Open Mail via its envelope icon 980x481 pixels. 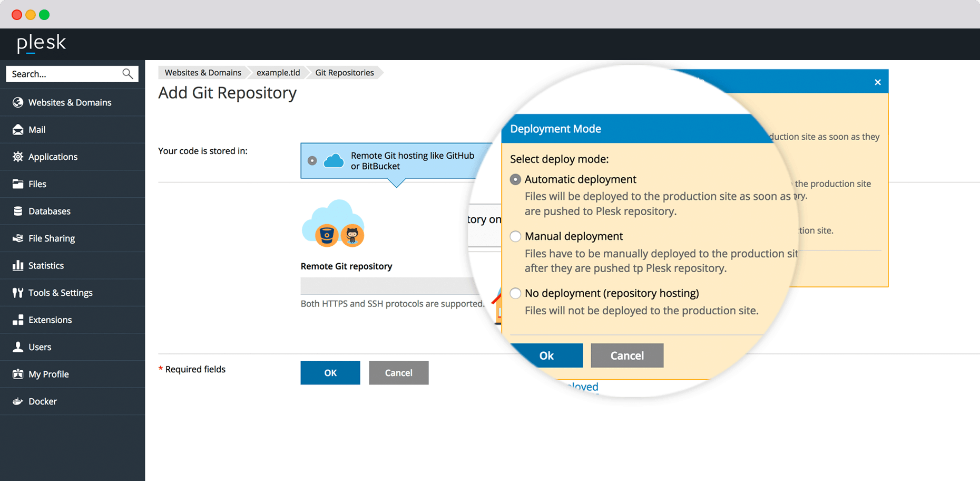pyautogui.click(x=18, y=130)
